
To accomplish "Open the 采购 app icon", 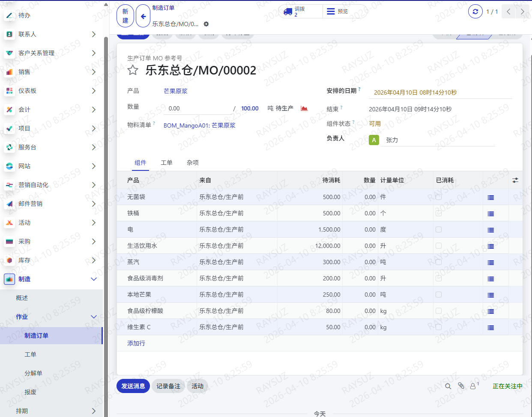I will coord(9,241).
